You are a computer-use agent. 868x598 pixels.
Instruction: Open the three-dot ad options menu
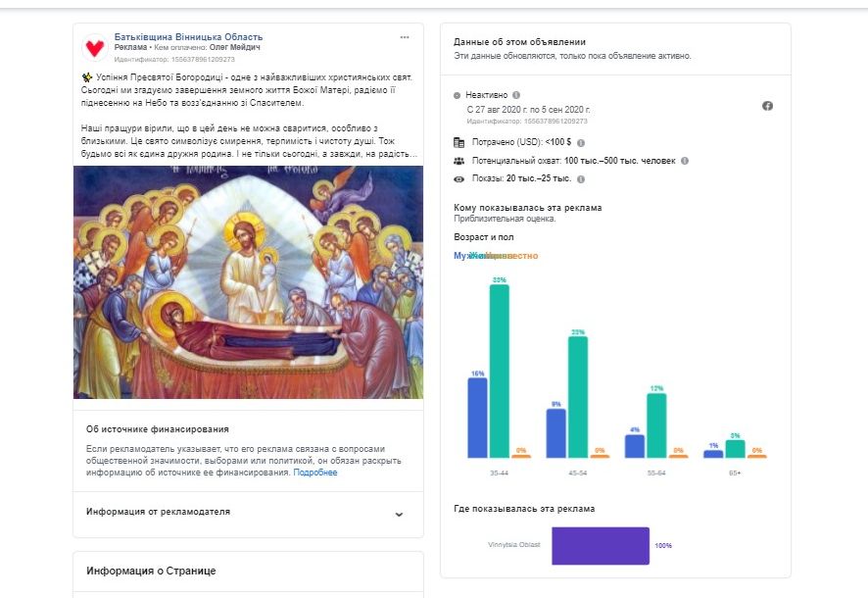pos(405,37)
